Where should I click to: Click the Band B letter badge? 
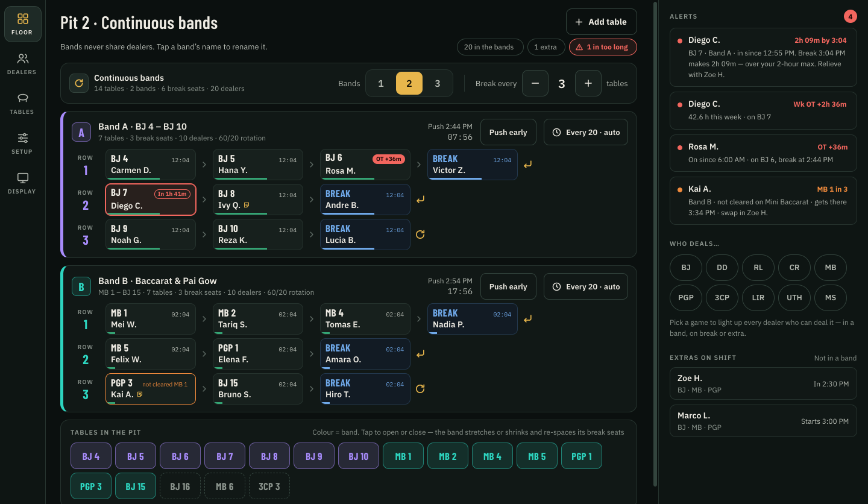(81, 286)
